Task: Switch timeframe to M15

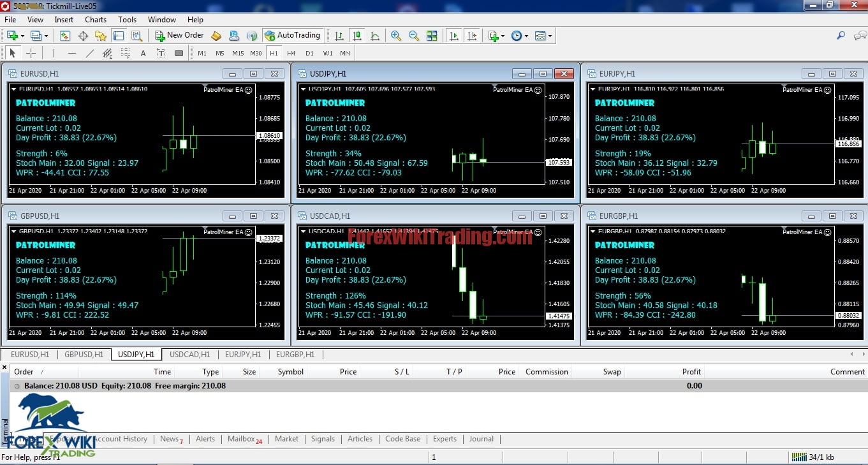Action: 238,53
